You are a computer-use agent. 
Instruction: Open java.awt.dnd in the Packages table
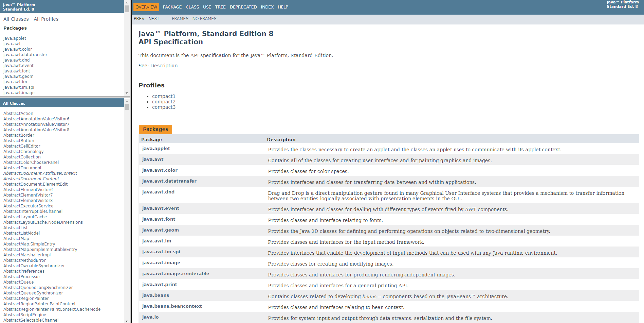tap(158, 192)
